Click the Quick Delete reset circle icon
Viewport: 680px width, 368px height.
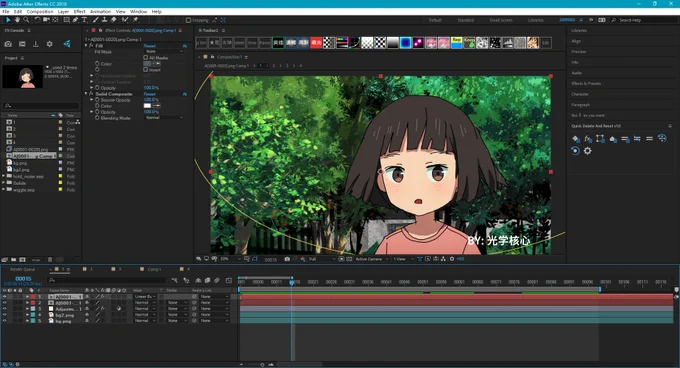(x=575, y=151)
